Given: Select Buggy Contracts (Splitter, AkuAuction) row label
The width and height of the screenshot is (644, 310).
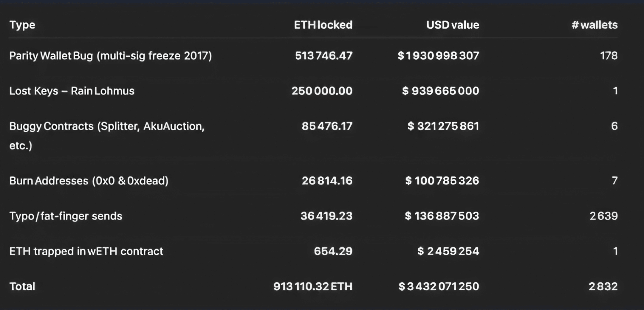Looking at the screenshot, I should point(107,136).
